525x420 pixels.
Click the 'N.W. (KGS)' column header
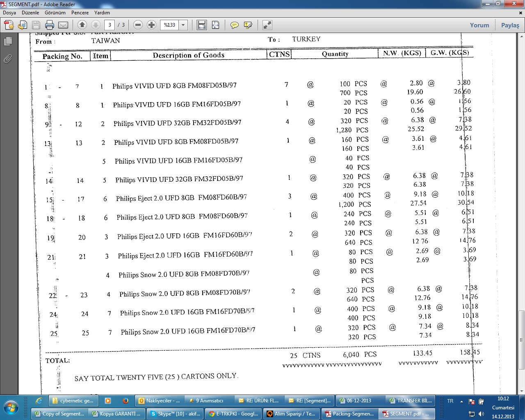point(402,53)
